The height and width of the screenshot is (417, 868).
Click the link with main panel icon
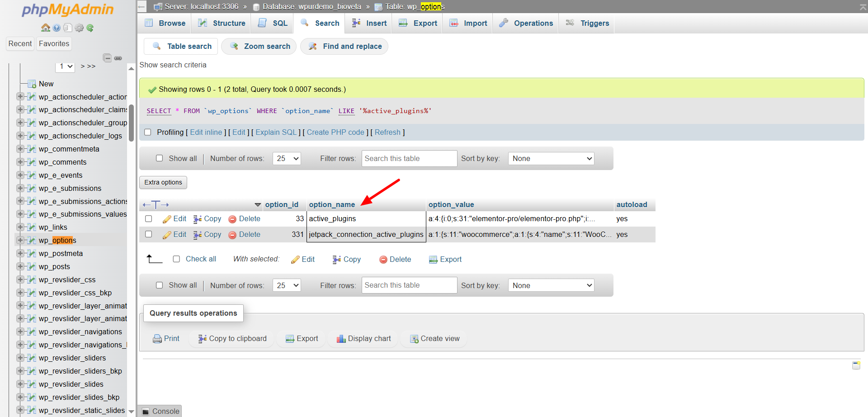pos(118,58)
